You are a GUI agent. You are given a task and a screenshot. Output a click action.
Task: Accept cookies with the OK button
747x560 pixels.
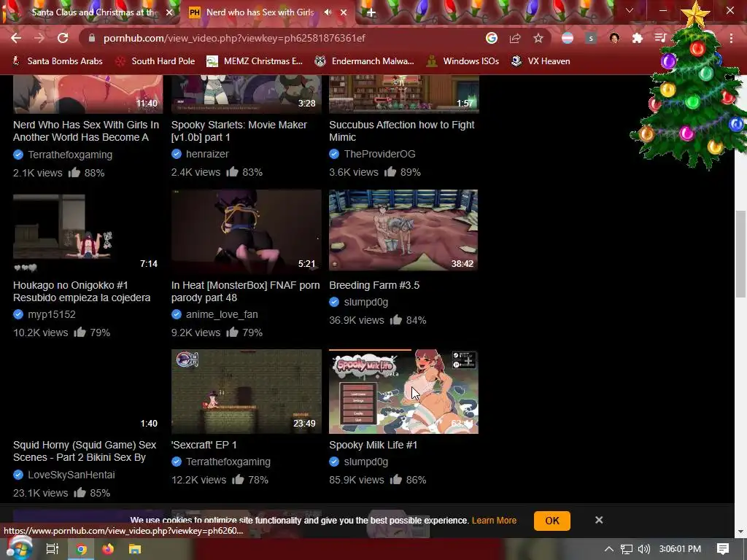point(551,521)
